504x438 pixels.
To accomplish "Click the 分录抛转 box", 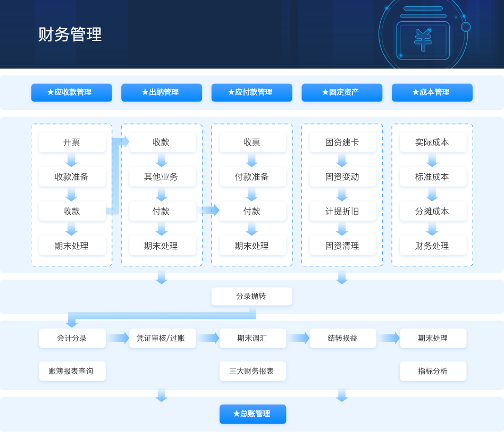I will pos(251,296).
